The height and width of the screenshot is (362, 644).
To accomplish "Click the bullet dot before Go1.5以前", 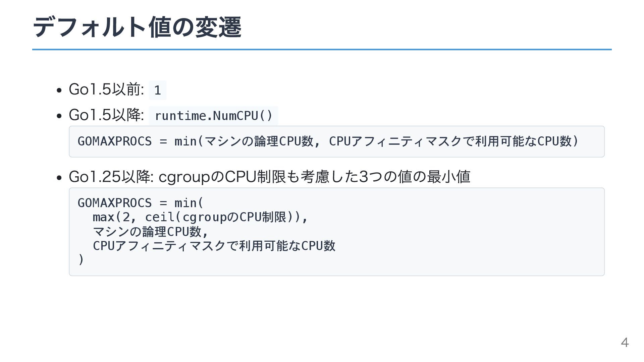I will tap(59, 90).
